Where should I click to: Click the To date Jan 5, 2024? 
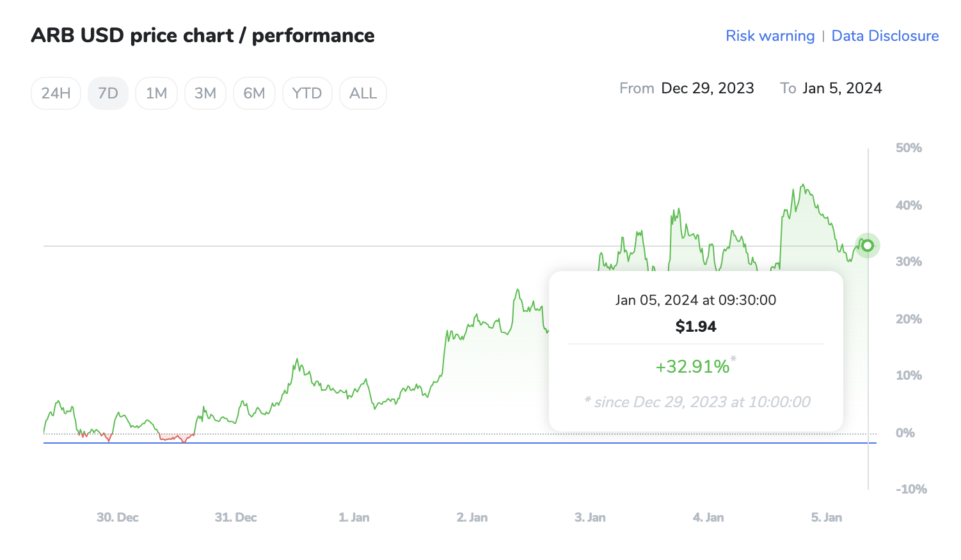click(842, 88)
